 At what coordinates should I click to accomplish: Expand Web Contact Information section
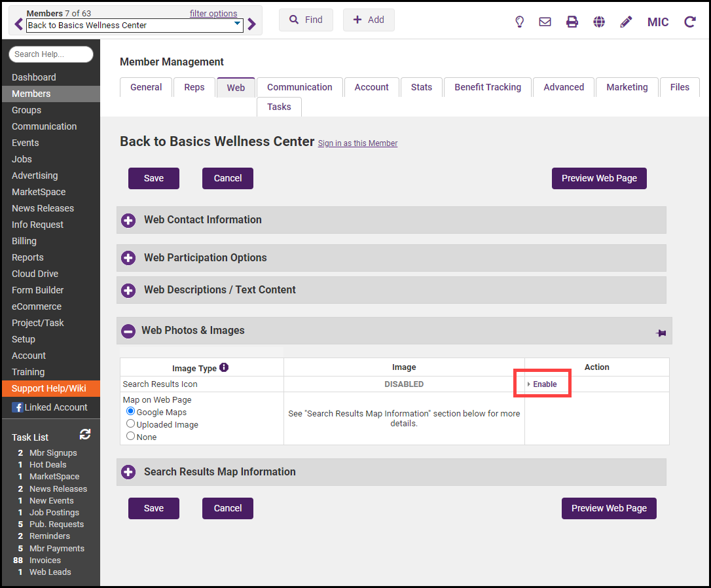click(x=128, y=220)
